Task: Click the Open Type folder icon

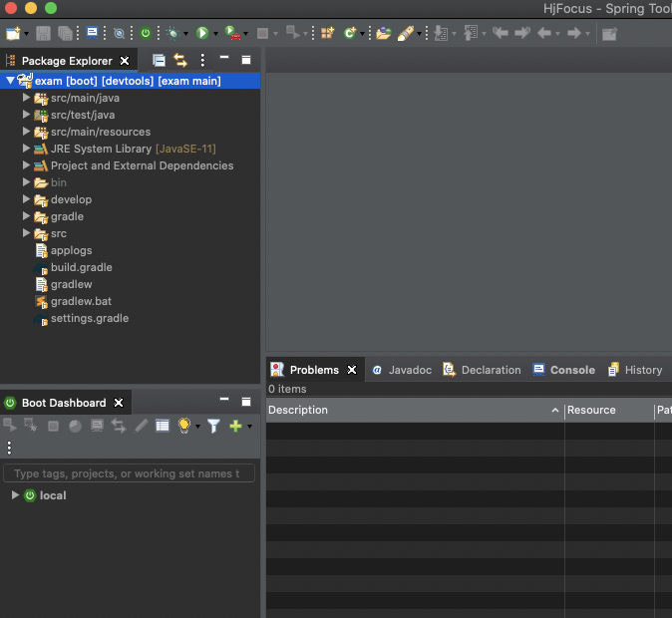Action: pyautogui.click(x=384, y=33)
